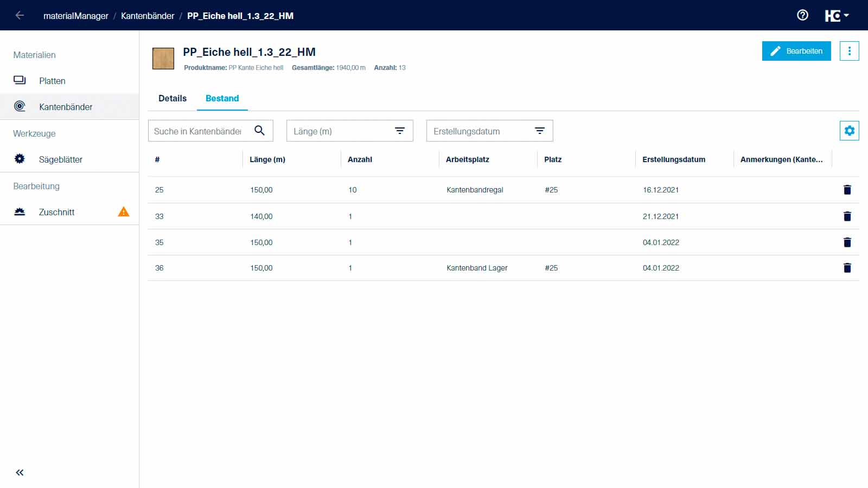Screen dimensions: 868x488
Task: Open the Länge (m) filter icon
Action: coord(400,131)
